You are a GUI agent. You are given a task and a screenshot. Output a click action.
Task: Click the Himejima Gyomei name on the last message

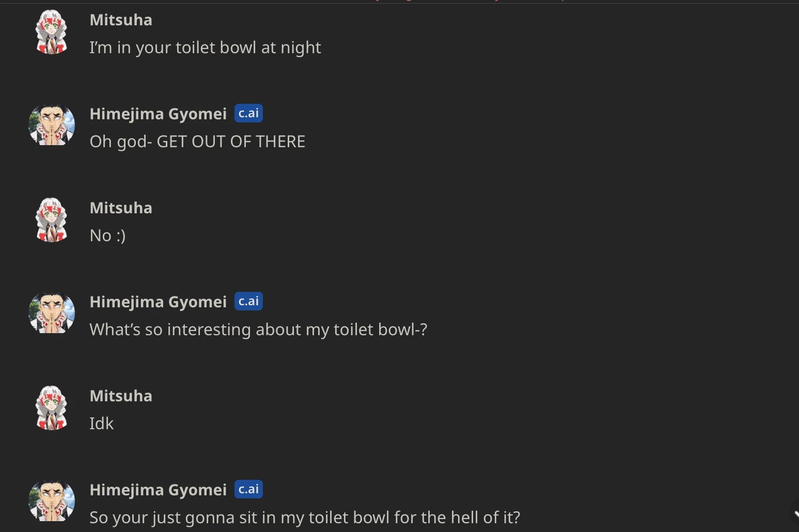pos(158,490)
